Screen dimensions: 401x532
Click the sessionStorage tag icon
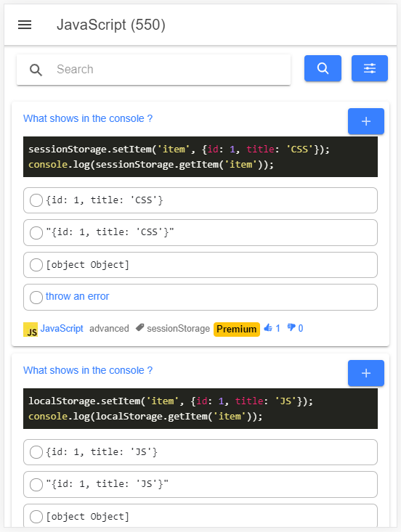tap(139, 328)
